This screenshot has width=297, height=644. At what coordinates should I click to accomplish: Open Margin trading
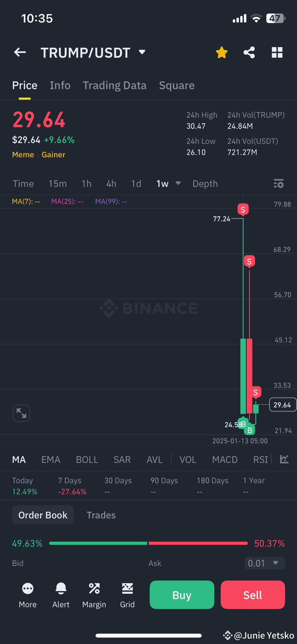tap(94, 594)
